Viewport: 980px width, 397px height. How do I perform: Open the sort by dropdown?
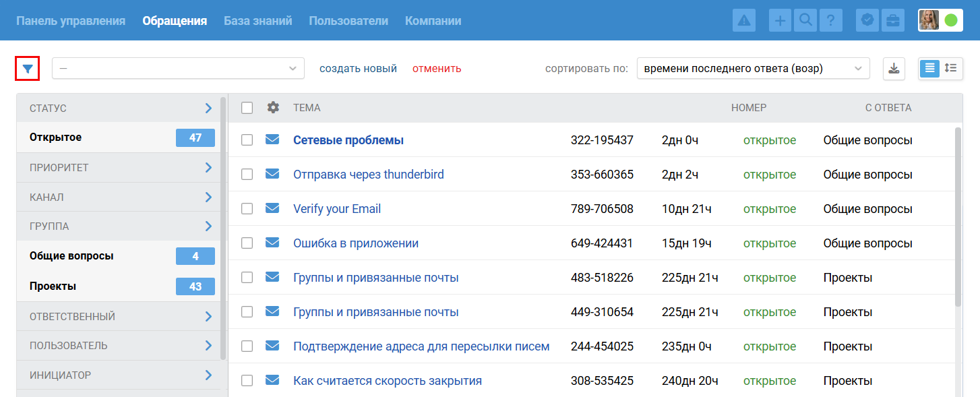[x=753, y=69]
